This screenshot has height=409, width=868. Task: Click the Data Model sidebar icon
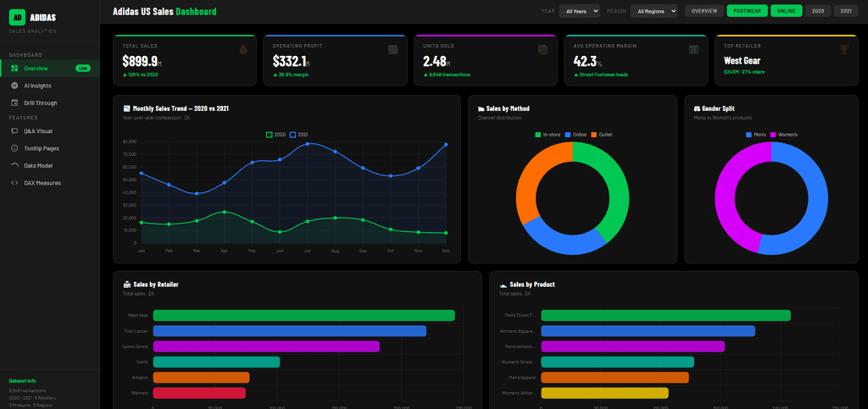coord(14,165)
